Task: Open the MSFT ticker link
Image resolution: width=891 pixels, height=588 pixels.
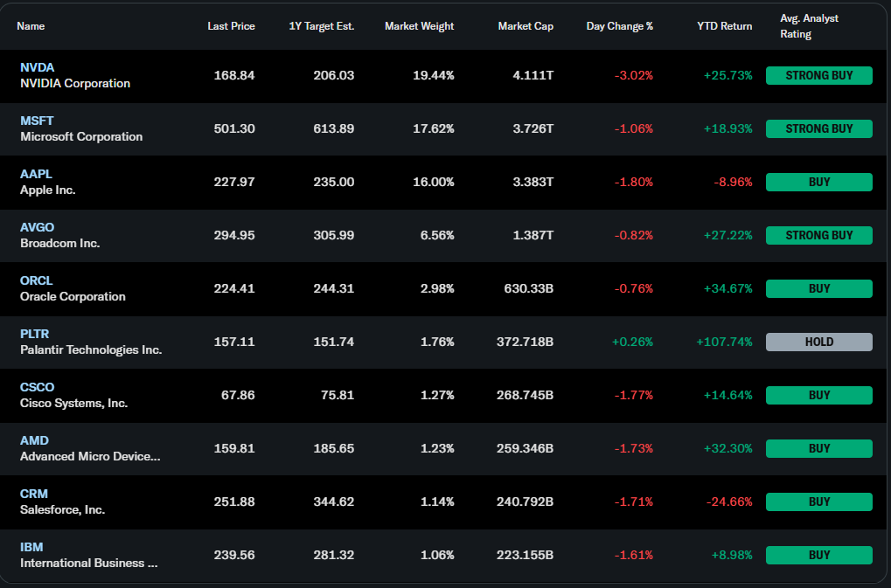Action: click(37, 121)
